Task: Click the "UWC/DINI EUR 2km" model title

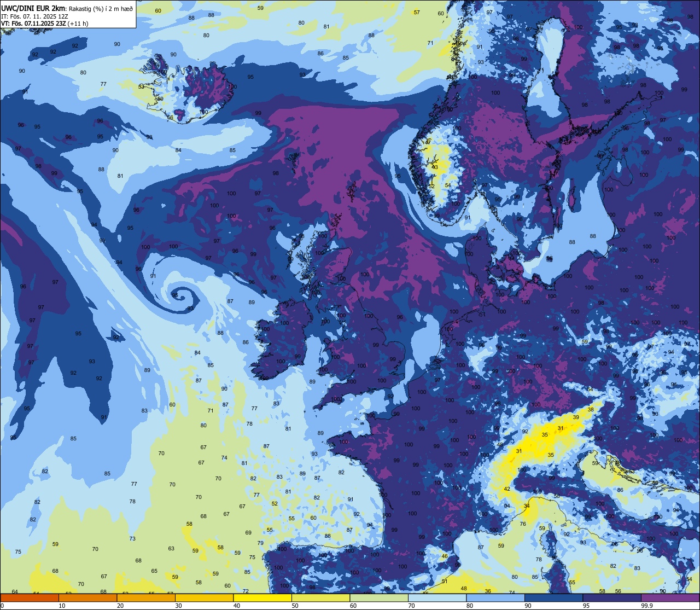Action: click(33, 8)
